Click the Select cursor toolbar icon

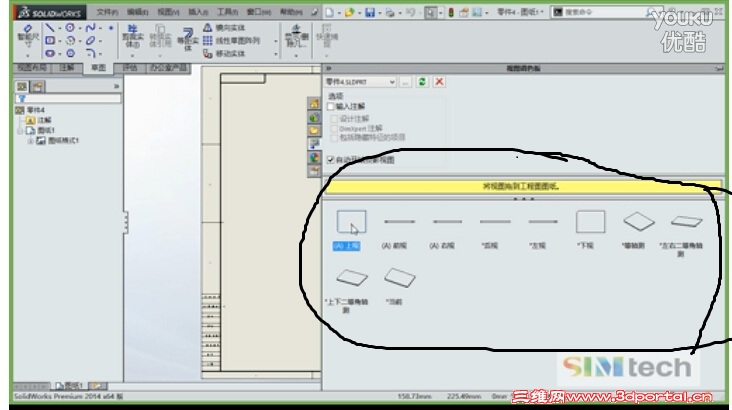(x=430, y=13)
